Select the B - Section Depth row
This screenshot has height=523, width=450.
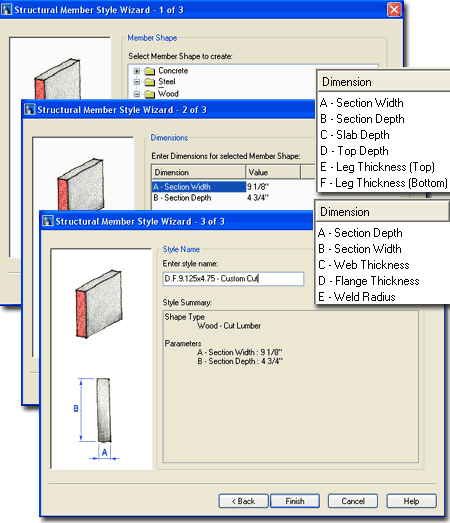pyautogui.click(x=199, y=198)
